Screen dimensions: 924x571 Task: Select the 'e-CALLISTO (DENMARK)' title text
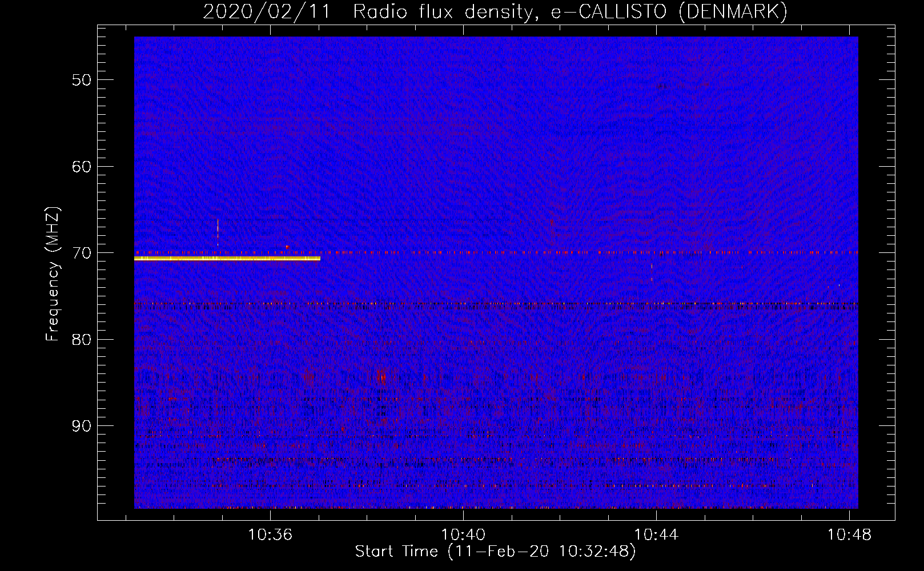coord(669,12)
